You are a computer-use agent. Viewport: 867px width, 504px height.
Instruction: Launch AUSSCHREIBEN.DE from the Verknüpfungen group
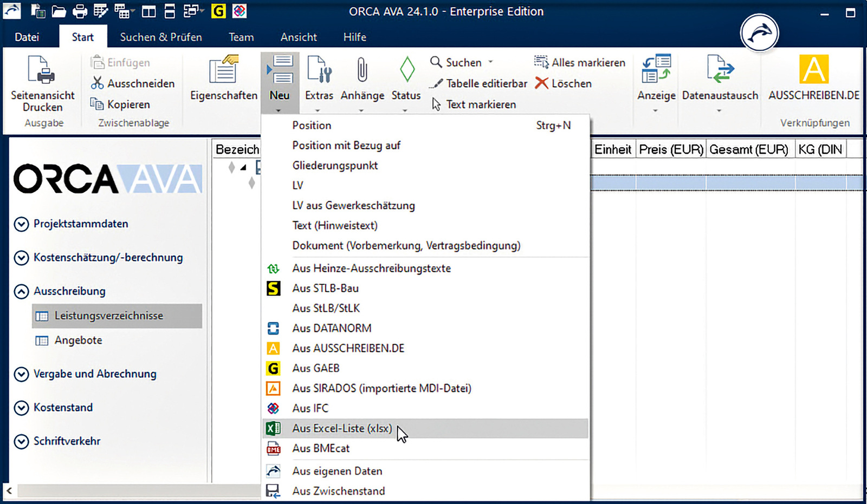pyautogui.click(x=813, y=78)
